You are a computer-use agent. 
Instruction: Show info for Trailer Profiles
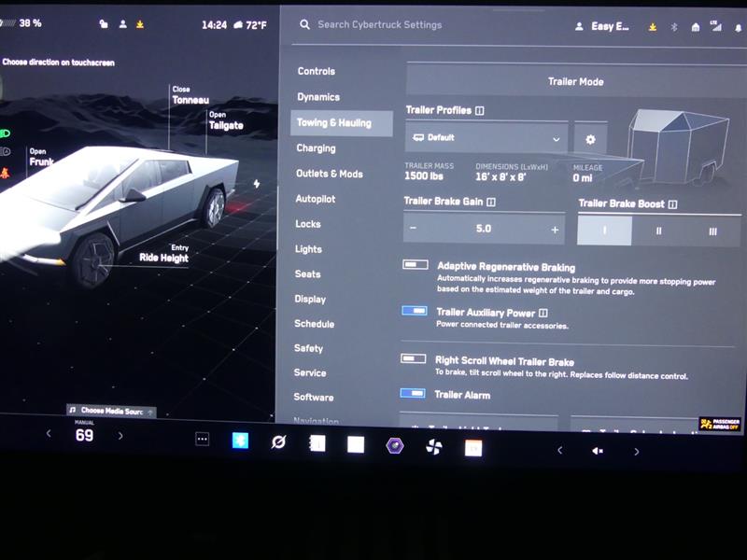[x=480, y=110]
